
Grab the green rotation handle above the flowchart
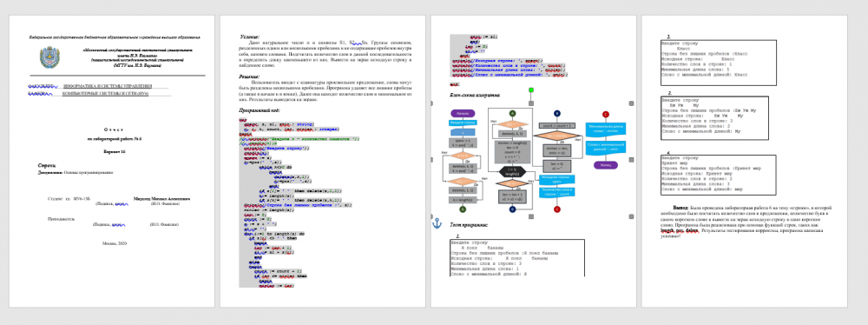coord(531,90)
